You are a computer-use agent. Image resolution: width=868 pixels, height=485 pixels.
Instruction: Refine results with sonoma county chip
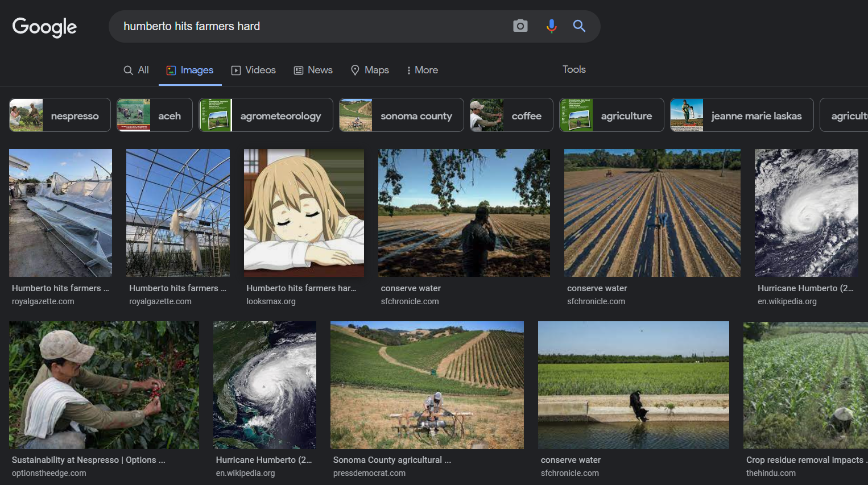pos(401,115)
